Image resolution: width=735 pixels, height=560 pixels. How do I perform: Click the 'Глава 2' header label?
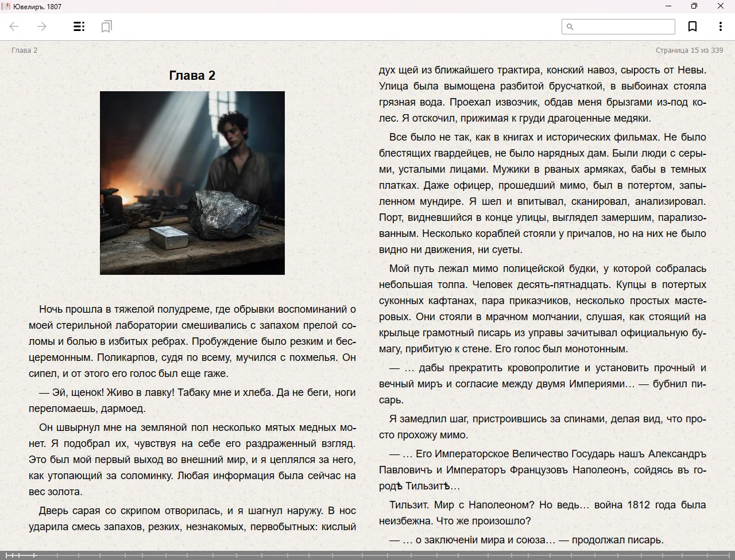coord(24,50)
